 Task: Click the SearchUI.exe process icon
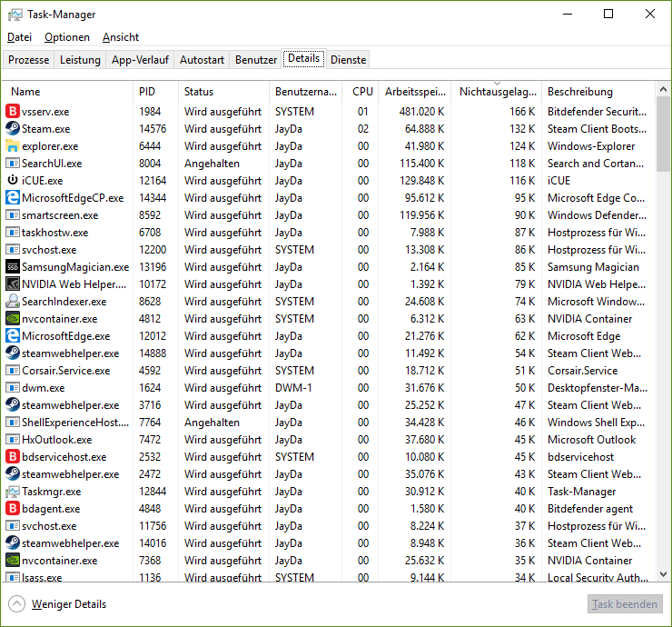coord(13,164)
